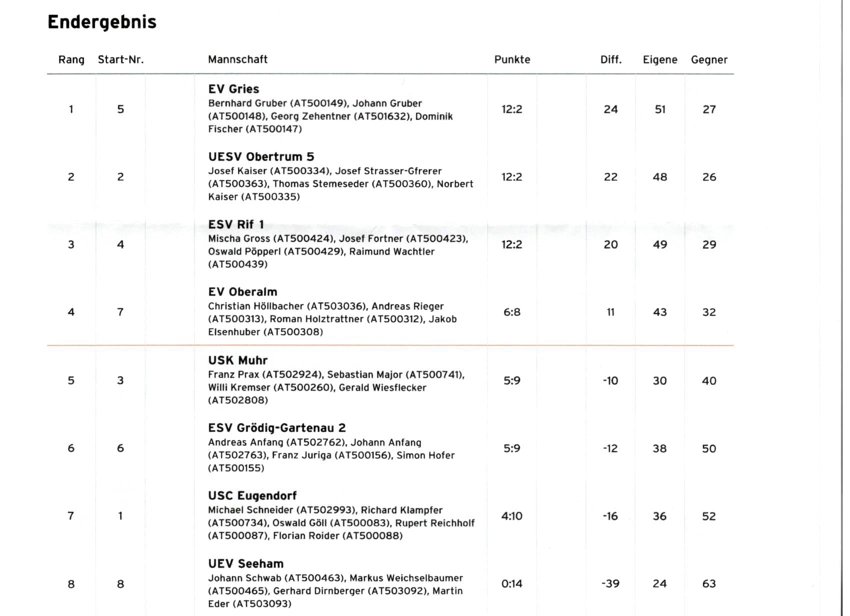Click the 4:10 points of USC Eugendorf
Screen dimensions: 850x616
pyautogui.click(x=511, y=516)
